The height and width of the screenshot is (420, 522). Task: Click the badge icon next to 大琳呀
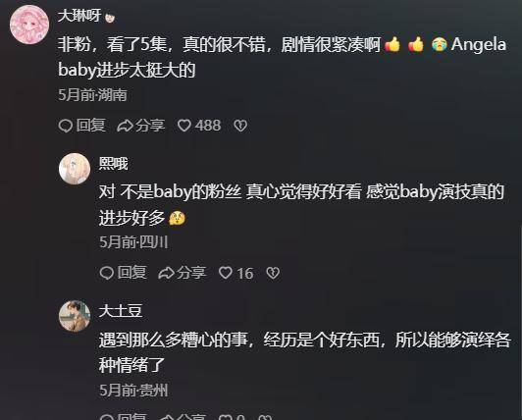(x=110, y=18)
